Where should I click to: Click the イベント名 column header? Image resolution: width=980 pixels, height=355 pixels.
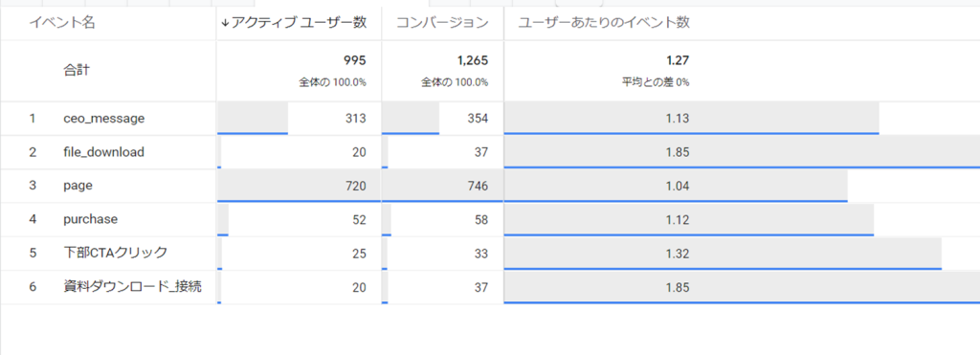point(62,23)
